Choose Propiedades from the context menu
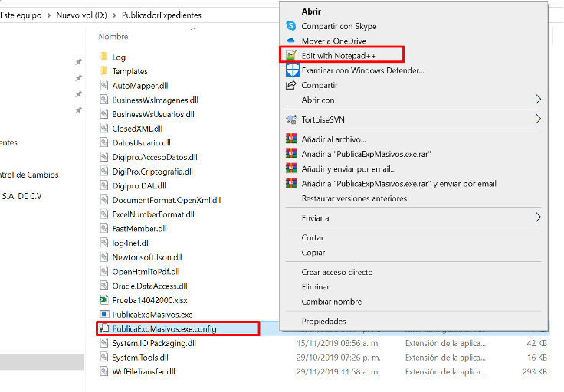This screenshot has height=392, width=564. pyautogui.click(x=323, y=321)
